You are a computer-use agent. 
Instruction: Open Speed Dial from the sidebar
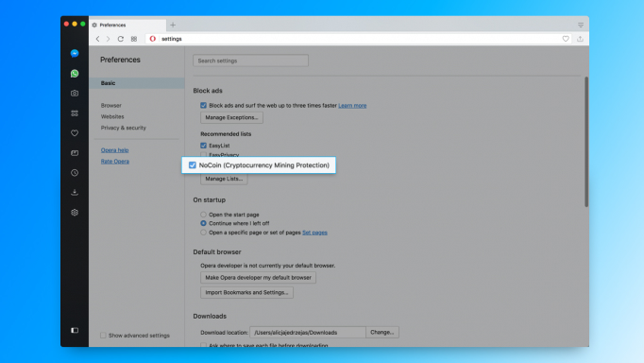[x=75, y=113]
